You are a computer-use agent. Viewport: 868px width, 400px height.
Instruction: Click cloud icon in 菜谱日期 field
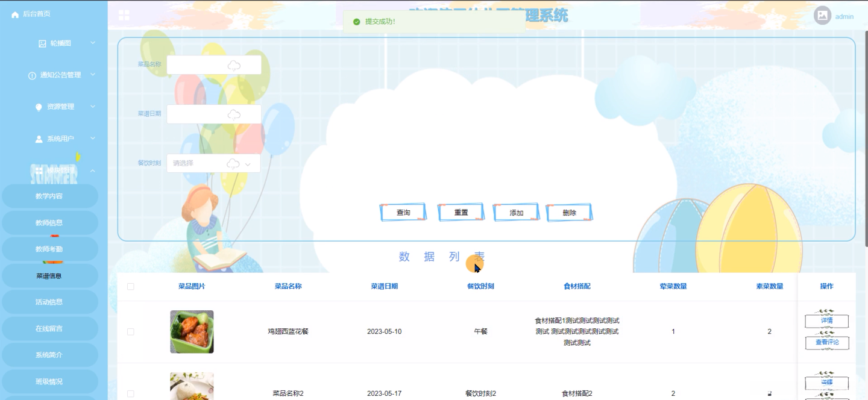pyautogui.click(x=234, y=114)
